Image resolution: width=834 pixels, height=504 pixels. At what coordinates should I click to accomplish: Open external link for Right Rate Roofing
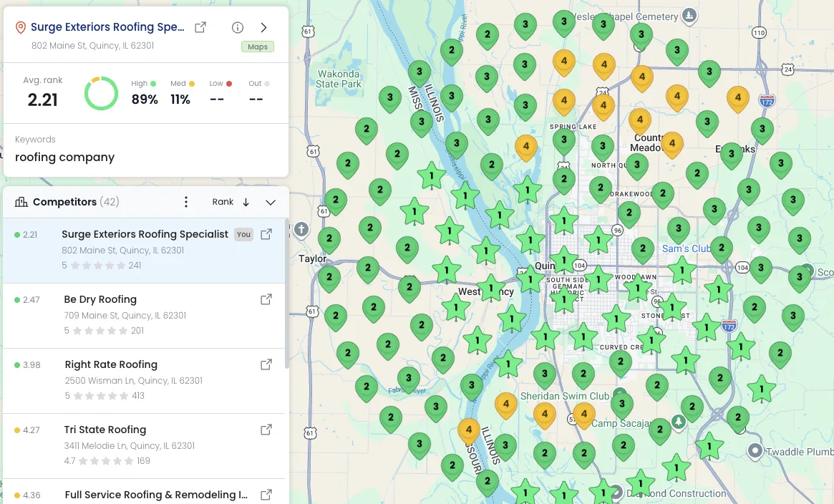pyautogui.click(x=266, y=364)
